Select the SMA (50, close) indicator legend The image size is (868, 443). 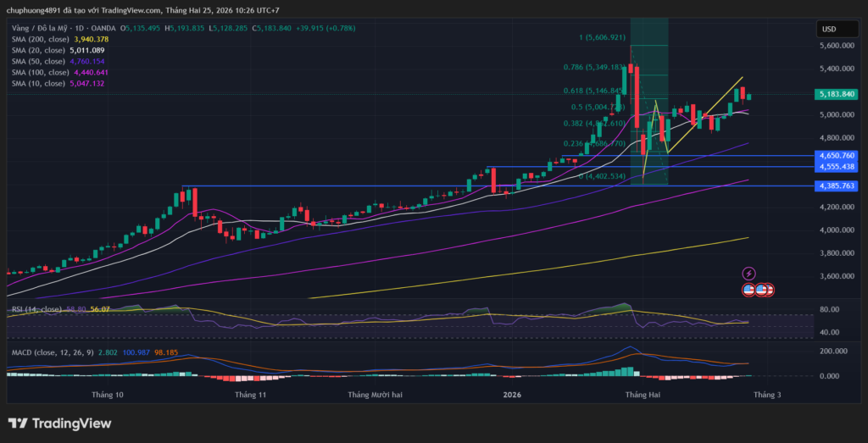click(x=39, y=61)
